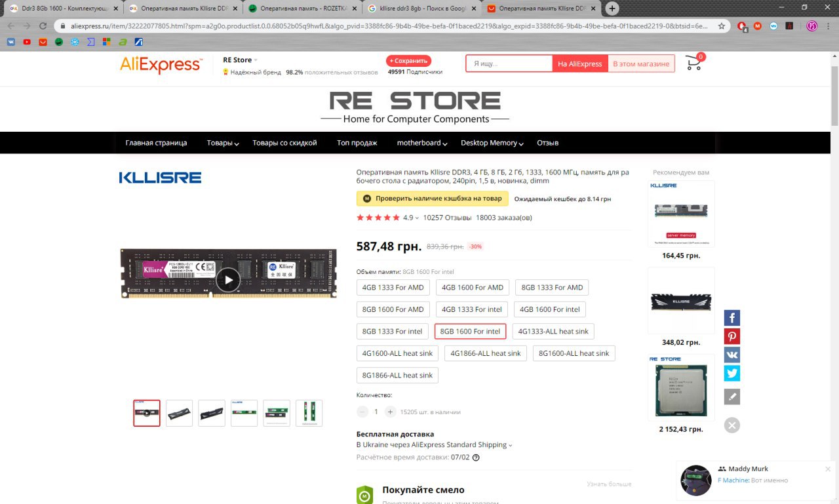Decrease the quantity with minus button
This screenshot has width=839, height=504.
362,412
